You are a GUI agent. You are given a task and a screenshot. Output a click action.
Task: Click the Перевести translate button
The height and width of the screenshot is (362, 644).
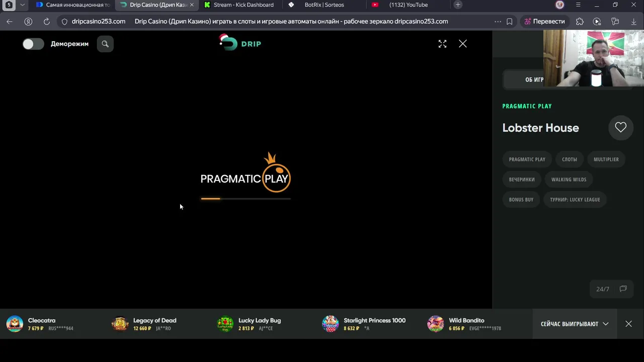(x=544, y=22)
